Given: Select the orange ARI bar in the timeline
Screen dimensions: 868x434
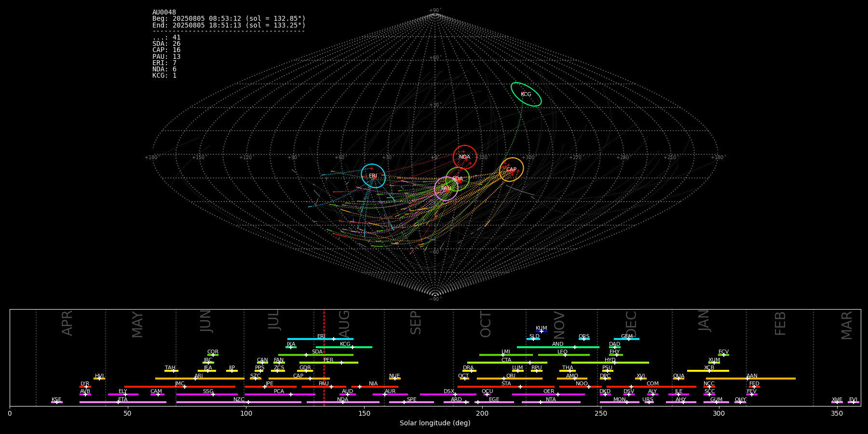Looking at the screenshot, I should tap(200, 379).
